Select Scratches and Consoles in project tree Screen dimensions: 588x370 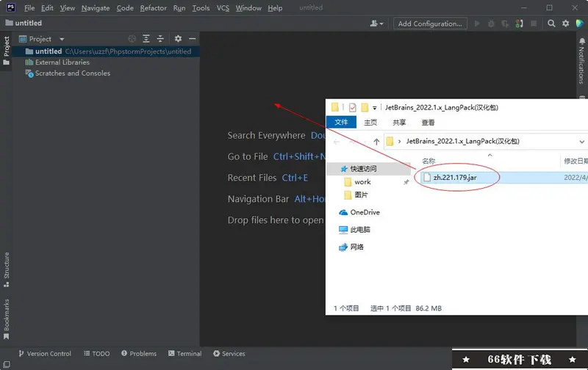click(73, 73)
